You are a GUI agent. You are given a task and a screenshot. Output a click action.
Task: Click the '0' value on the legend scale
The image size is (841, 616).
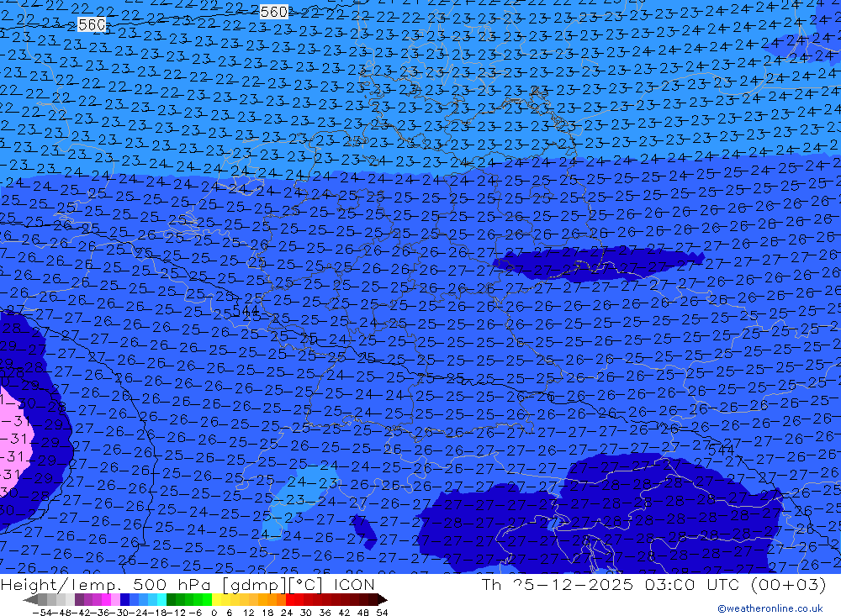click(214, 613)
